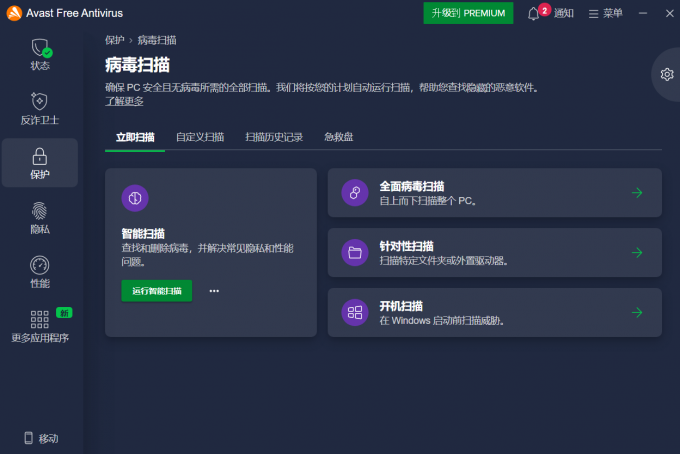
Task: Click green arrow for 针对性扫描
Action: 637,252
